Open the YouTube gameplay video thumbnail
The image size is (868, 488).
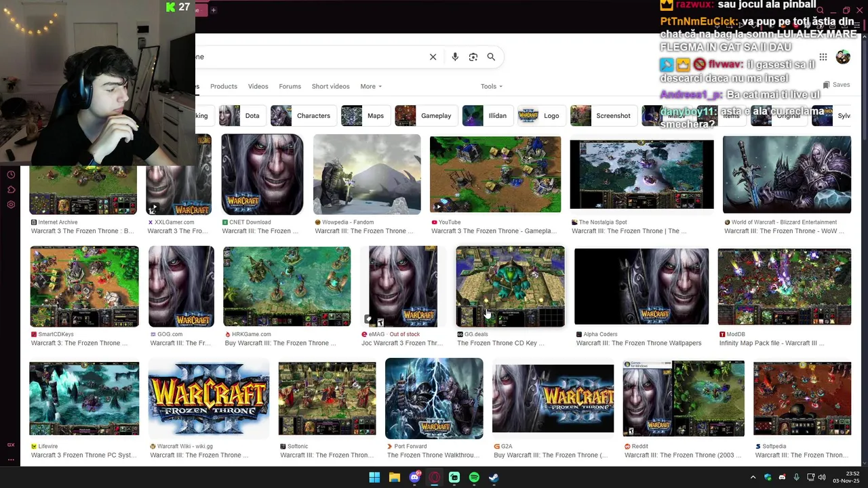click(x=495, y=174)
